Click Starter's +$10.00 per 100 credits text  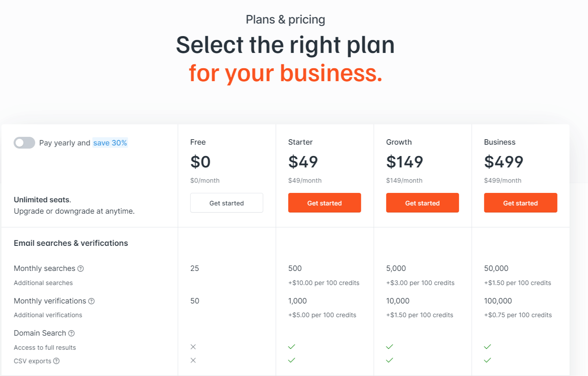pos(324,283)
